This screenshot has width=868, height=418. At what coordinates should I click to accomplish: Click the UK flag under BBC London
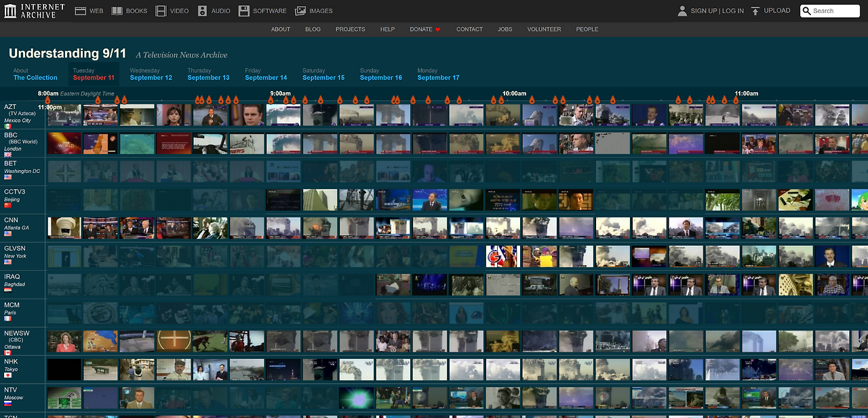pos(8,154)
